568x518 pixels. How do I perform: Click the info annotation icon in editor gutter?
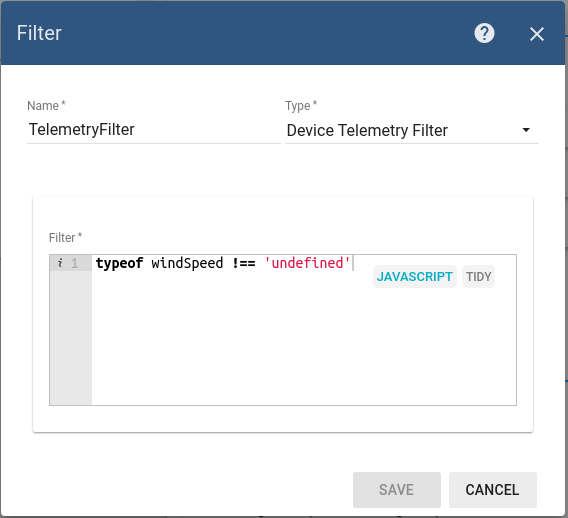(60, 263)
